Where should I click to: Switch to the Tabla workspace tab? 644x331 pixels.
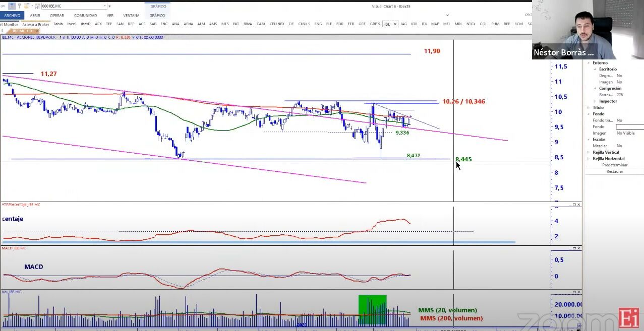[x=58, y=24]
